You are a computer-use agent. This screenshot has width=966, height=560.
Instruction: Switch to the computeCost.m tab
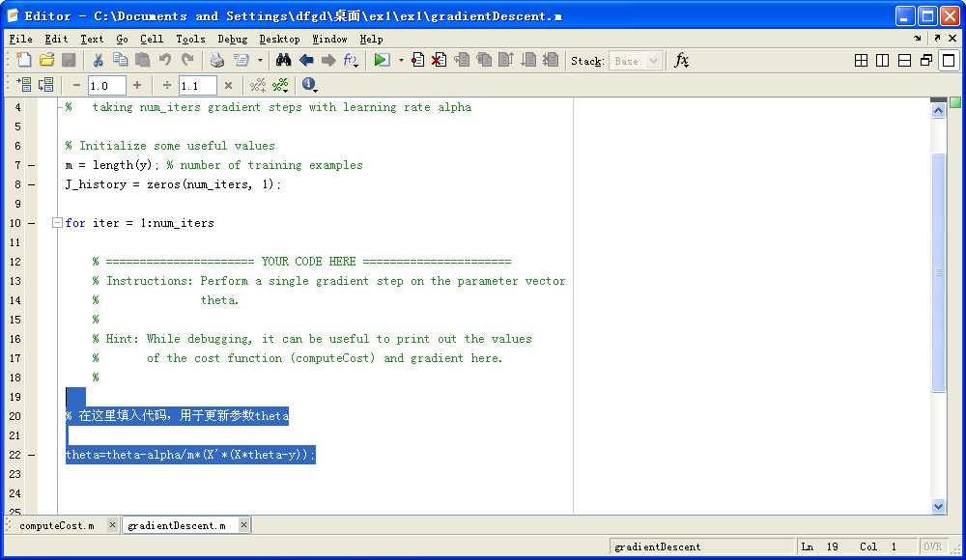click(x=57, y=525)
